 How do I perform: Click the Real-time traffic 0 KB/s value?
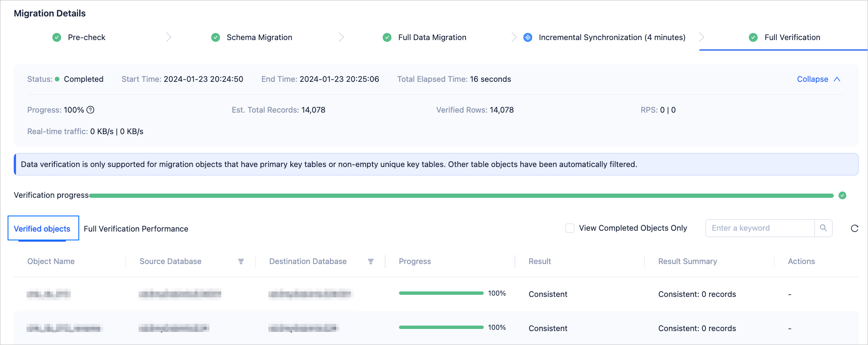[117, 132]
